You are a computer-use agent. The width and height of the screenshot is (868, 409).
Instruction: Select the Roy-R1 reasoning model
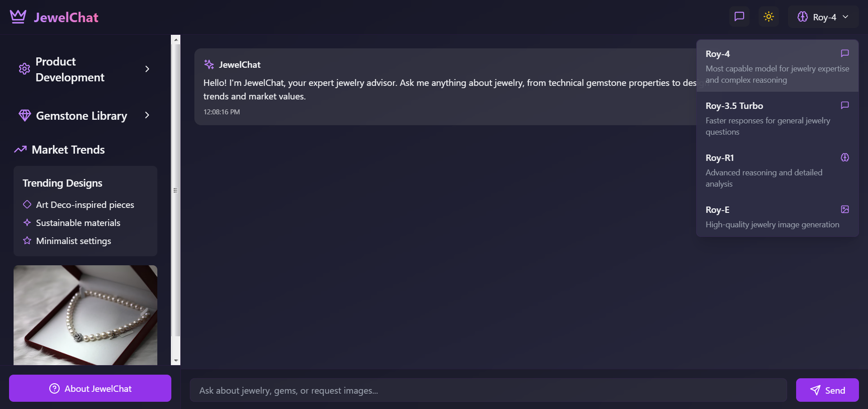click(x=777, y=170)
